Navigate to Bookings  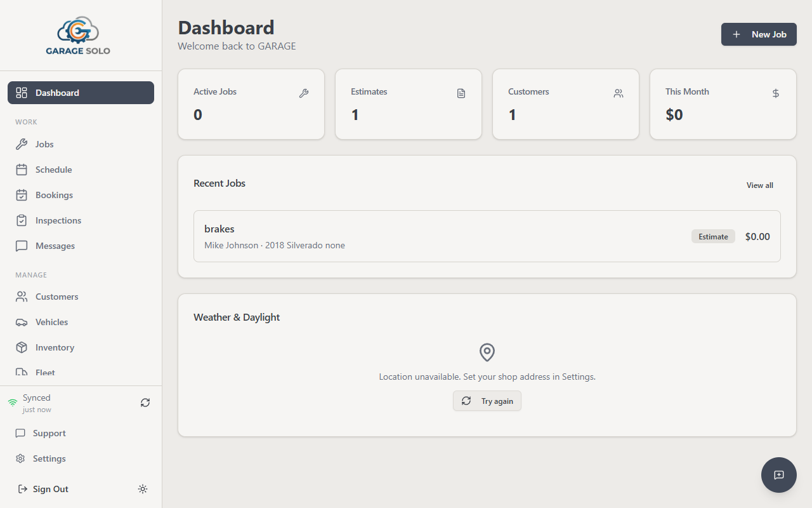point(81,195)
